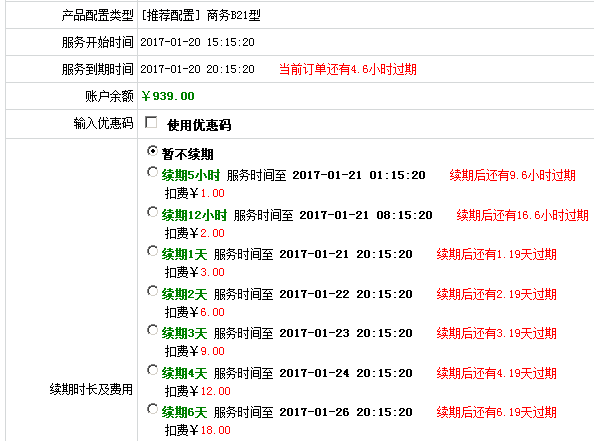Click the date 2017-01-22 20:15:20
The height and width of the screenshot is (441, 594).
click(346, 294)
